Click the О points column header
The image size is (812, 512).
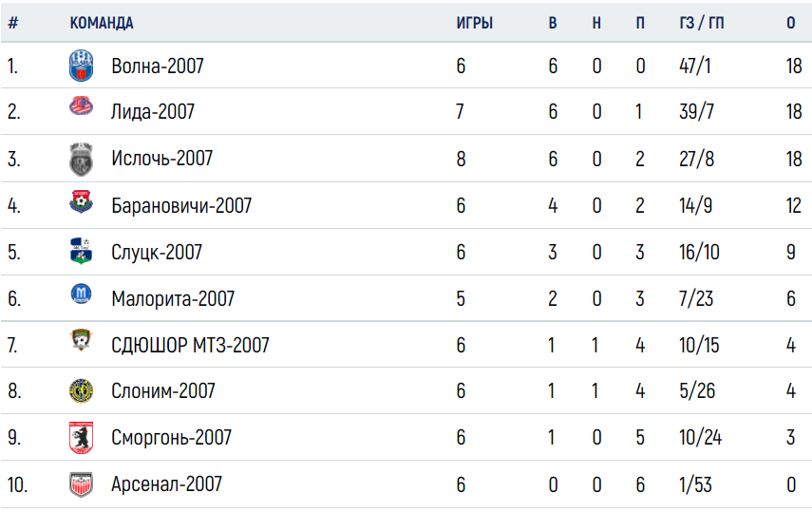pos(791,23)
